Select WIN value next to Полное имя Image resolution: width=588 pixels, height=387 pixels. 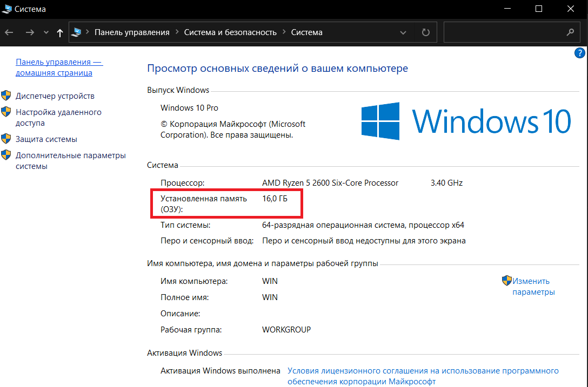coord(270,297)
